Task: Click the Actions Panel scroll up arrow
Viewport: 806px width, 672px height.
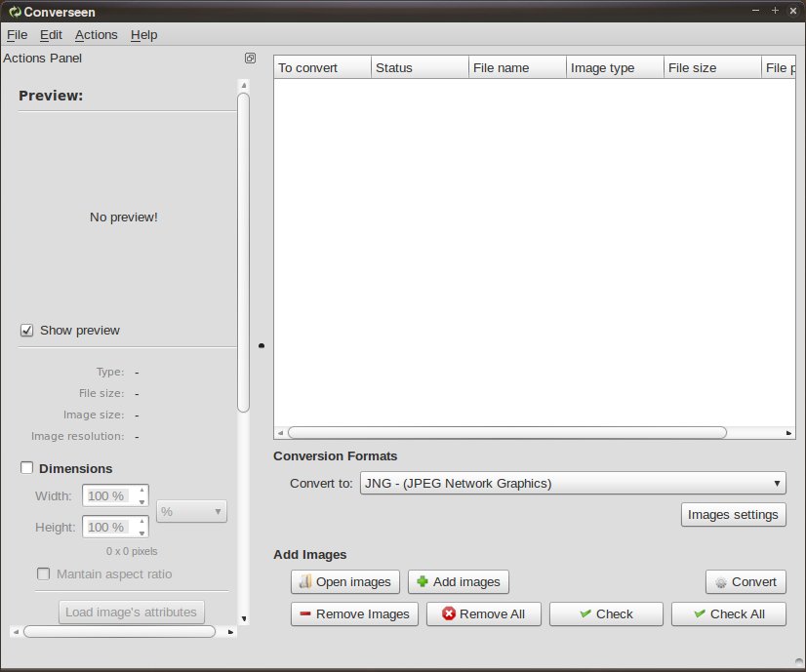Action: pos(244,85)
